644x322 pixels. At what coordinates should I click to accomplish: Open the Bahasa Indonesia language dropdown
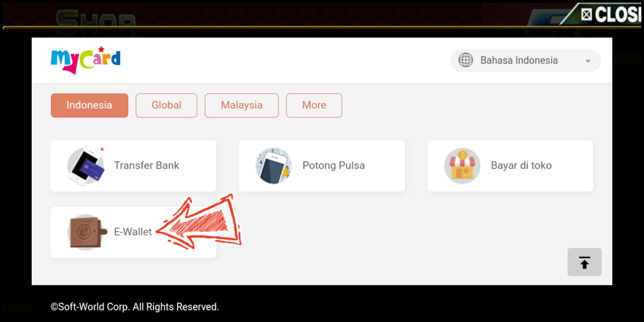525,61
